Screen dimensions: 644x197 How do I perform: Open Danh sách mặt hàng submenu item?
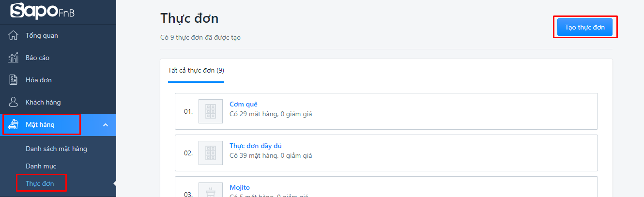56,149
